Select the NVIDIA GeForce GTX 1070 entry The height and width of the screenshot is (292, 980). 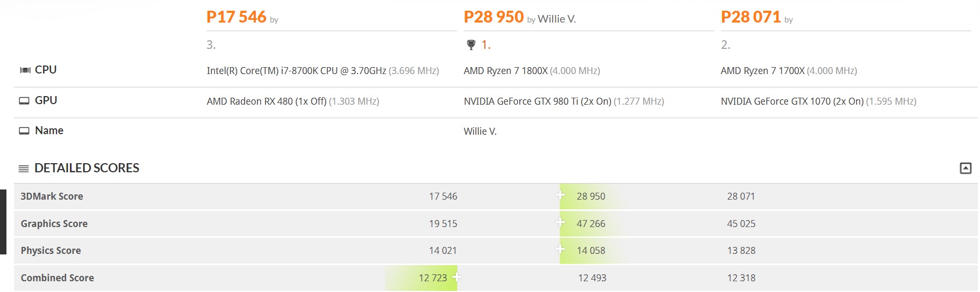792,101
